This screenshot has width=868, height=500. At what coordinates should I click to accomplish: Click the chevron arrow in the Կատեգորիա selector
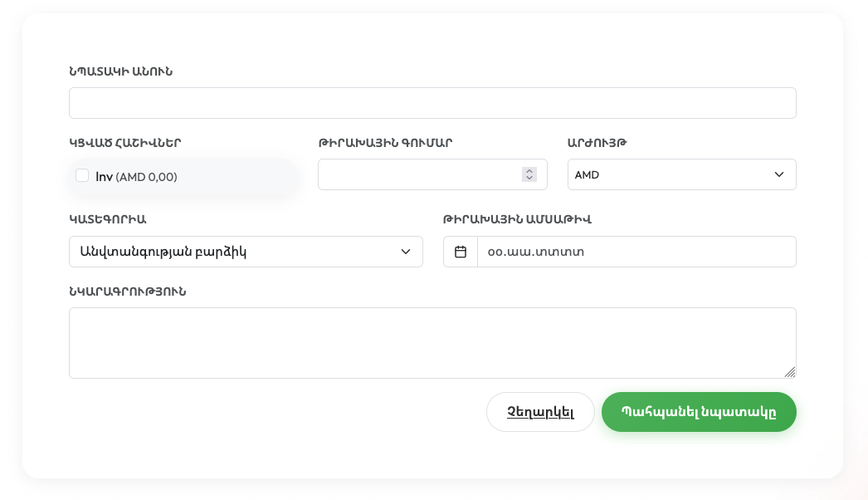tap(406, 252)
